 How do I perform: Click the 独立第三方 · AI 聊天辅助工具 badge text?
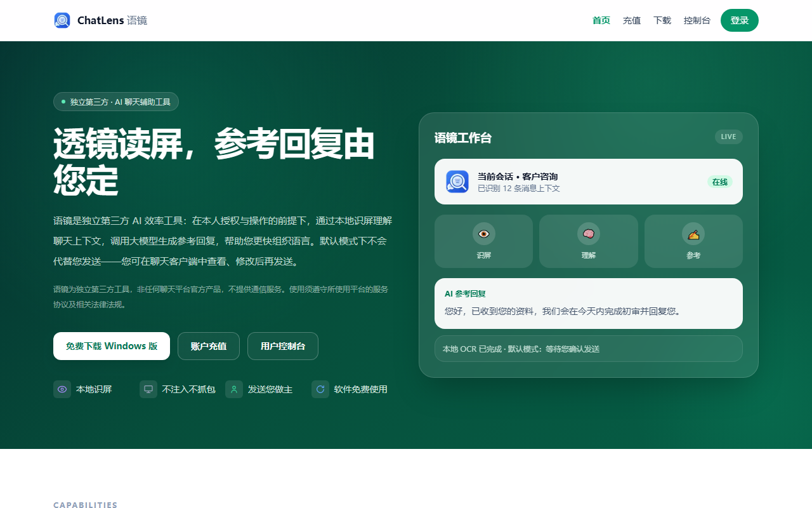[121, 102]
